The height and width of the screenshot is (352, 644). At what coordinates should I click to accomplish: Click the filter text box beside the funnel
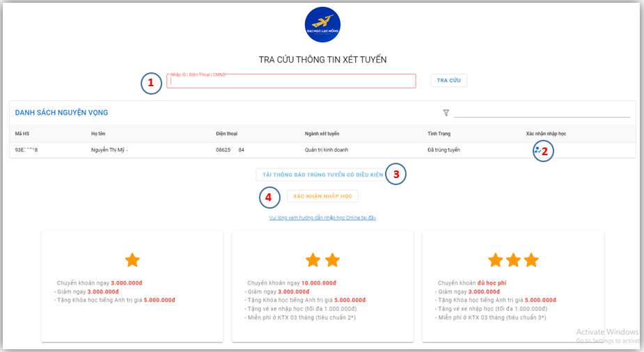tap(542, 112)
